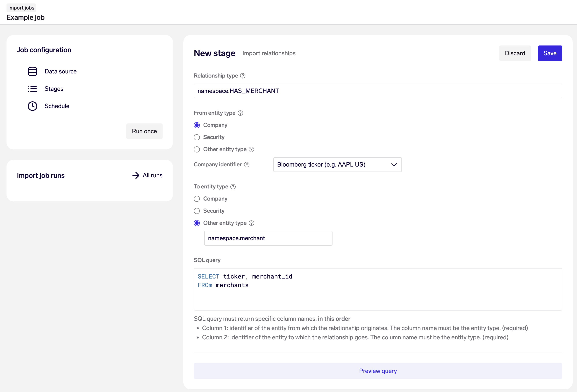Focus the namespace.merchant entity type field
Screen dimensions: 577x392
(268, 238)
